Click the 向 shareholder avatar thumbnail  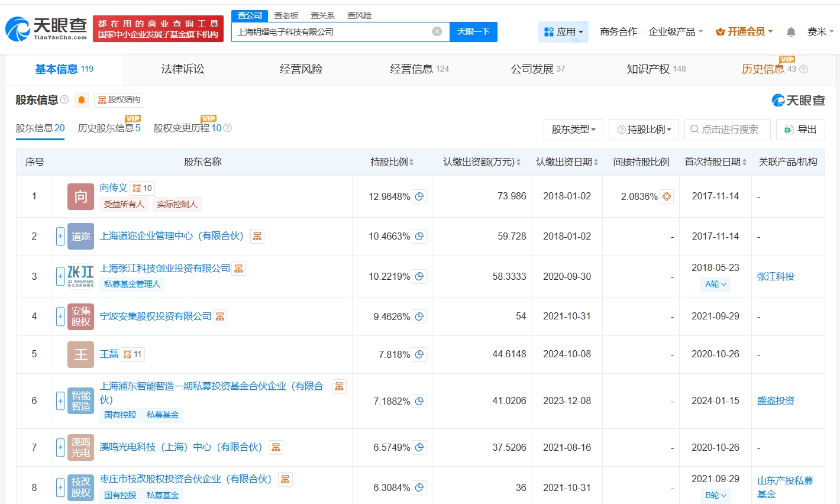click(80, 196)
